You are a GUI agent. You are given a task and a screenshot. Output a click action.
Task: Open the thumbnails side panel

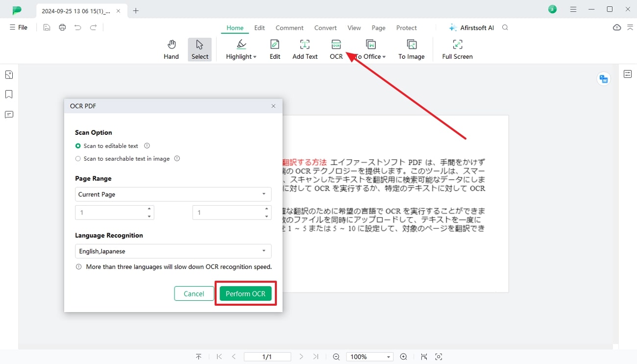(9, 74)
